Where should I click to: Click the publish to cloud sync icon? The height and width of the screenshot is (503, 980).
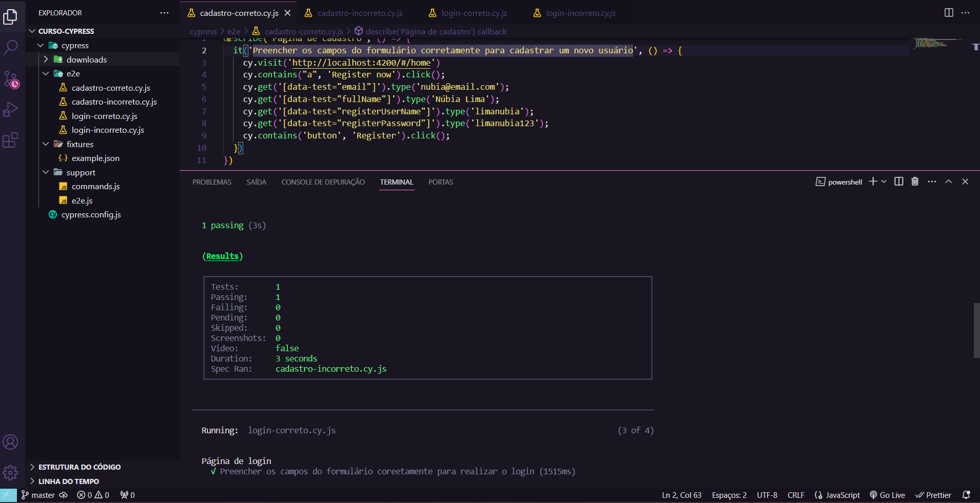click(64, 495)
